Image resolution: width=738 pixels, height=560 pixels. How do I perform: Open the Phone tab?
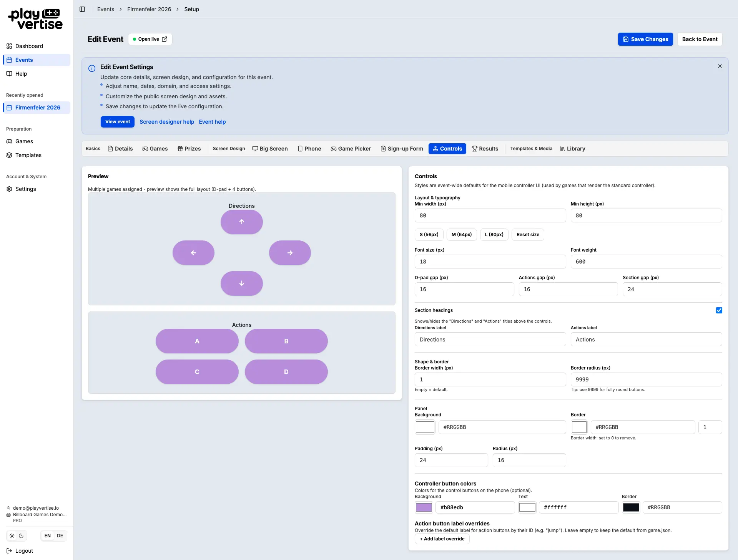309,149
